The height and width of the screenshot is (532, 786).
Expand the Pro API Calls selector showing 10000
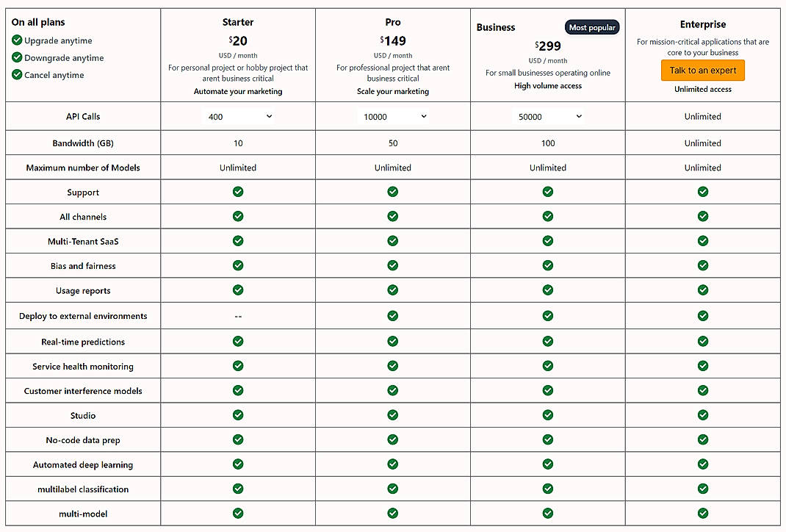click(394, 116)
